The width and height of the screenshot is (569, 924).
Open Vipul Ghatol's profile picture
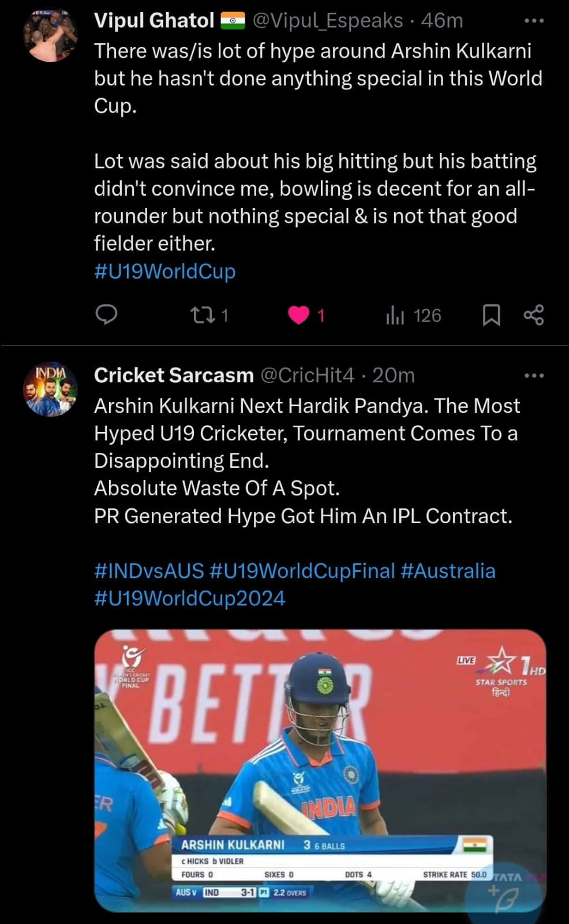pyautogui.click(x=51, y=36)
